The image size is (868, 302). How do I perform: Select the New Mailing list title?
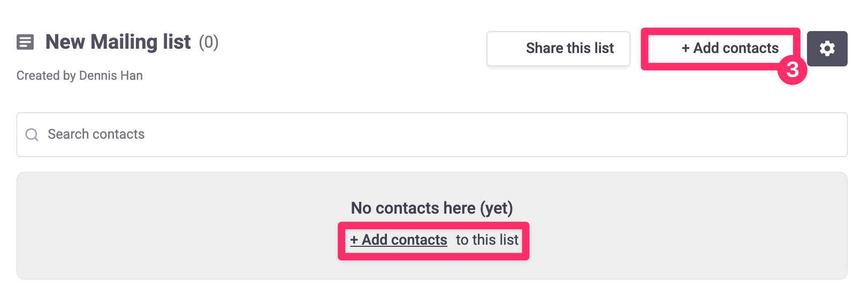(118, 42)
